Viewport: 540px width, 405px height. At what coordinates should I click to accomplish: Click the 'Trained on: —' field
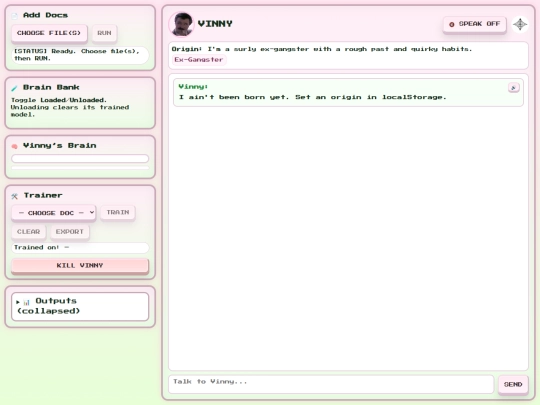(80, 248)
